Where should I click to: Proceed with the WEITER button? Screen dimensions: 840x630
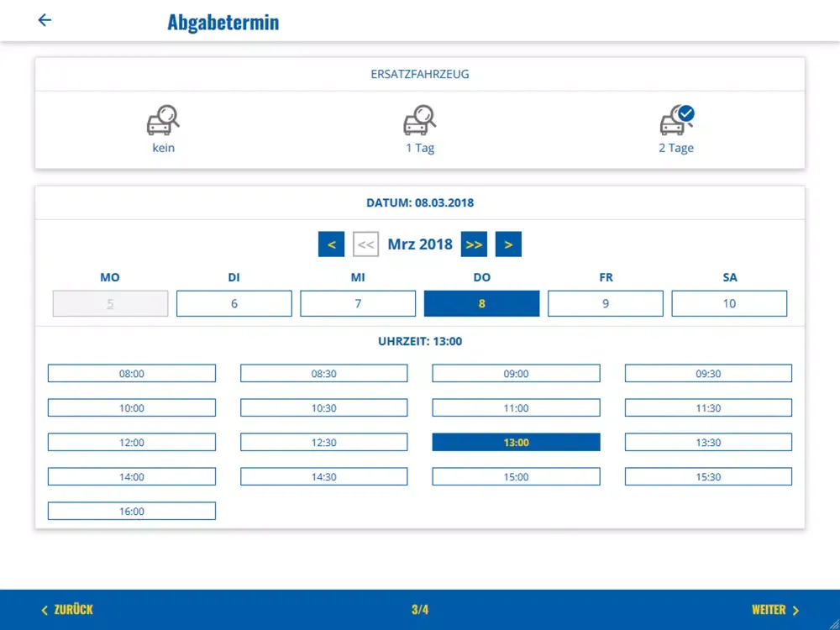coord(775,610)
